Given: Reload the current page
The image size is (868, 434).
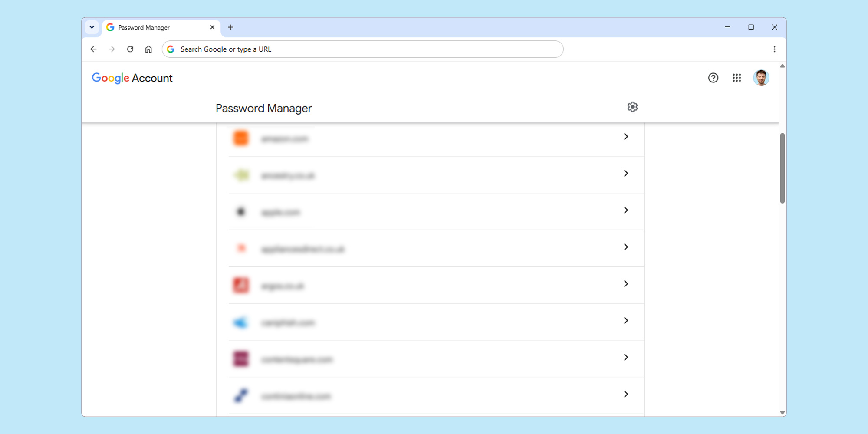Looking at the screenshot, I should [x=130, y=49].
